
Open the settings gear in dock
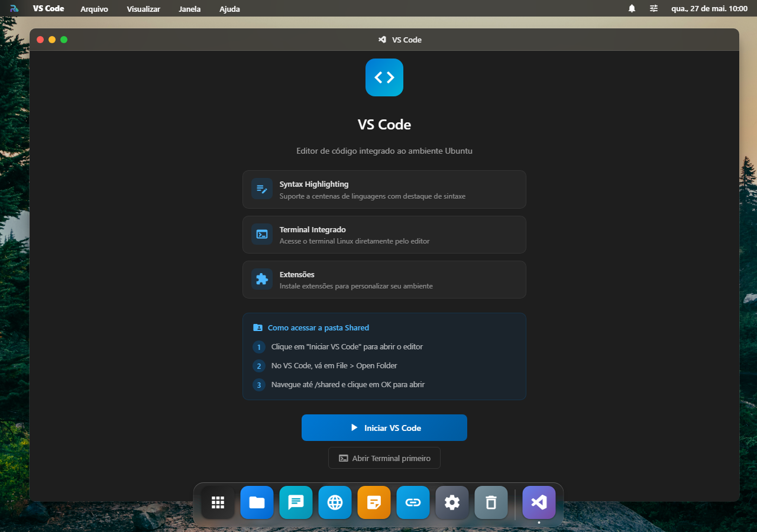point(452,502)
